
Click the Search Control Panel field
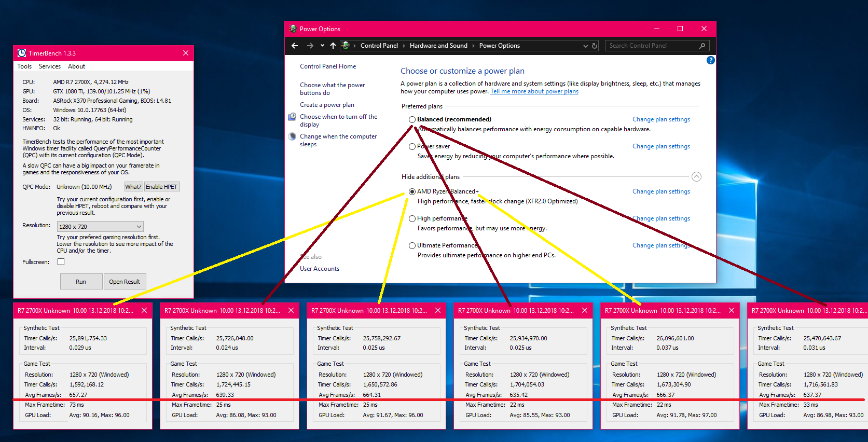click(657, 46)
